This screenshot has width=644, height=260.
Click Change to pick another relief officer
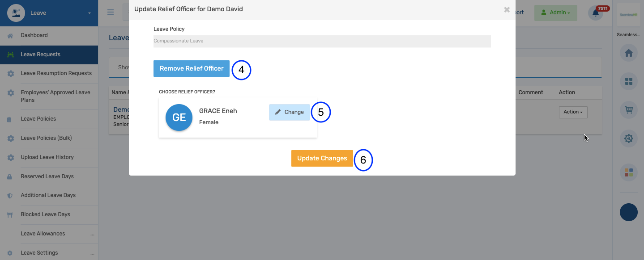tap(289, 112)
